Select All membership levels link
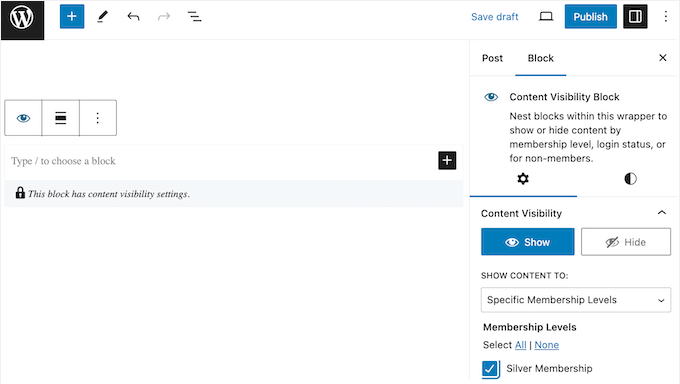This screenshot has width=680, height=384. pyautogui.click(x=520, y=345)
